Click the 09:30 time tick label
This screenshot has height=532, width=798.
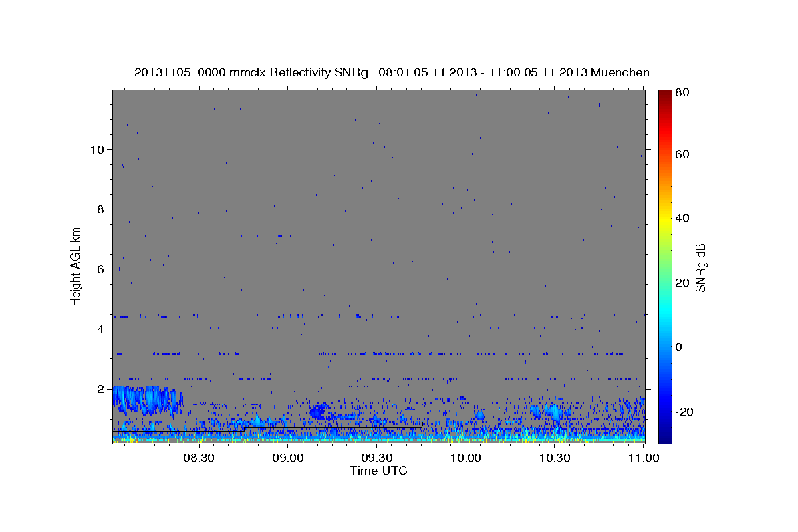pos(377,458)
